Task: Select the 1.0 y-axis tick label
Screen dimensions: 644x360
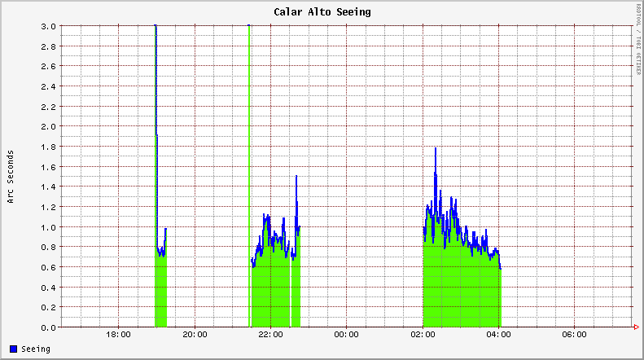Action: tap(48, 227)
